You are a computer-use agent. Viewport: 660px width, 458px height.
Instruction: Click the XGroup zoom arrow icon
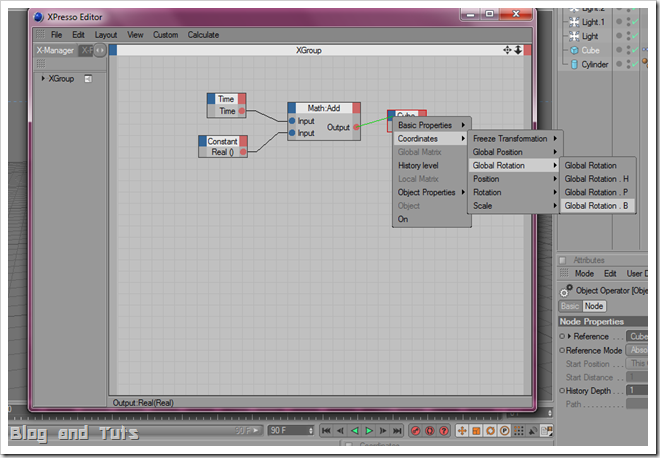point(518,50)
